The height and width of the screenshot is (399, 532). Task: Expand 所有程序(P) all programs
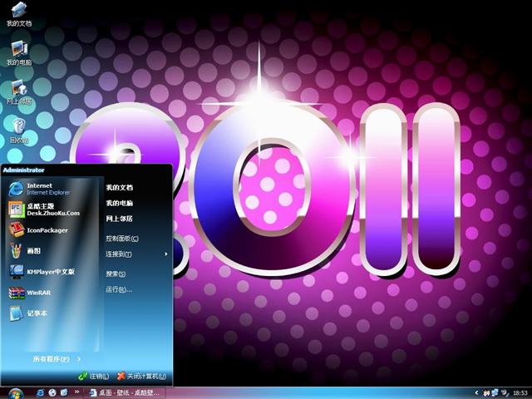(x=57, y=359)
